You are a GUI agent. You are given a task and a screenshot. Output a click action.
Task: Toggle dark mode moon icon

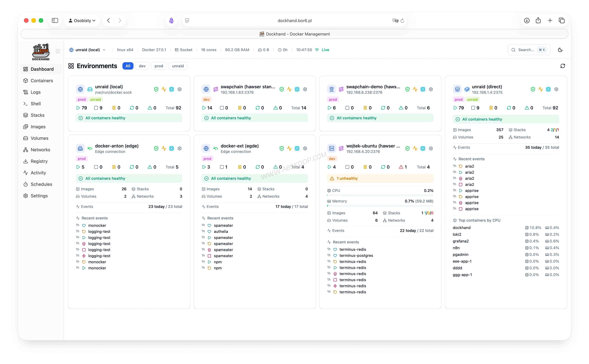[x=560, y=50]
